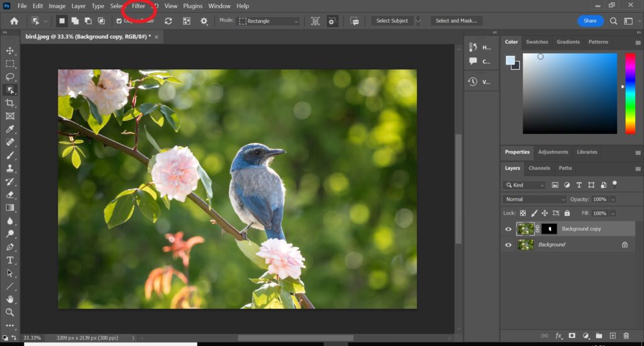644x346 pixels.
Task: Delete layer using the trash icon
Action: (x=626, y=336)
